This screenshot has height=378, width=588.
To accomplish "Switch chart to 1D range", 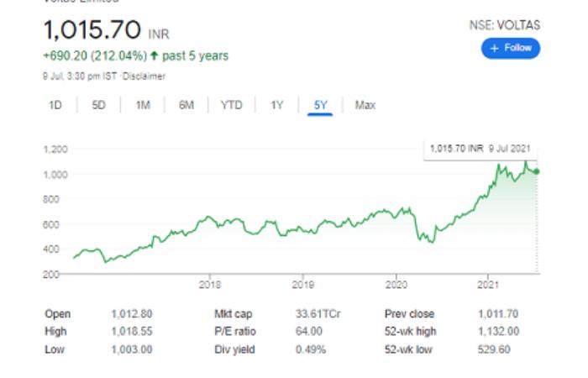I will point(55,105).
